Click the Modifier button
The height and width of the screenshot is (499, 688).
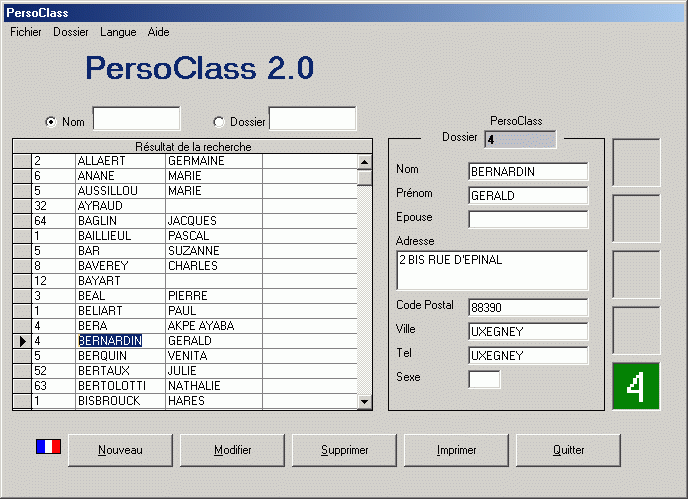point(233,450)
